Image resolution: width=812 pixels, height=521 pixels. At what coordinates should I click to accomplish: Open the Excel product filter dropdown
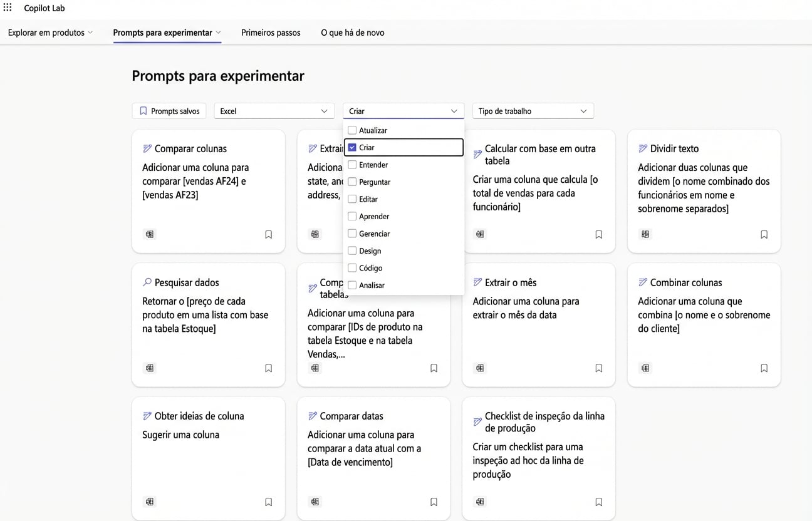point(274,111)
